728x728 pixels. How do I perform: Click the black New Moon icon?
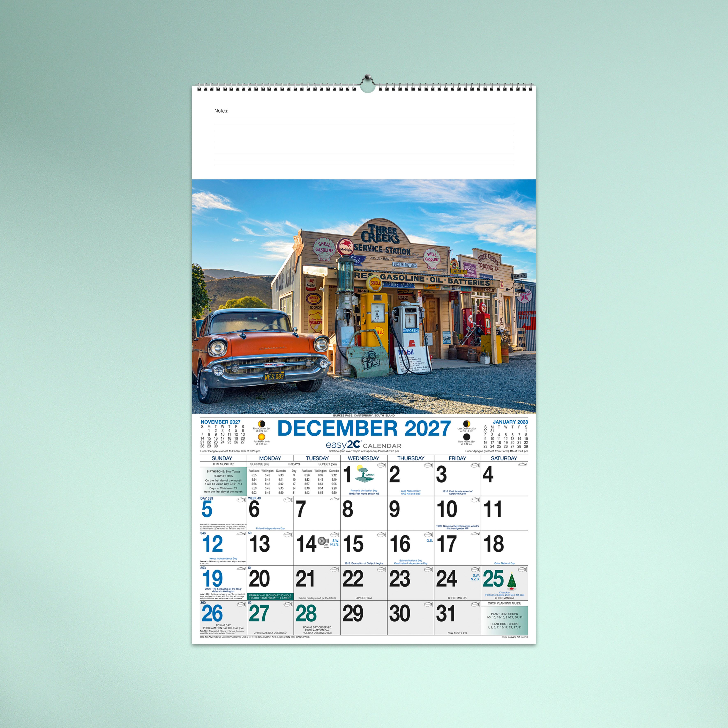point(466,437)
